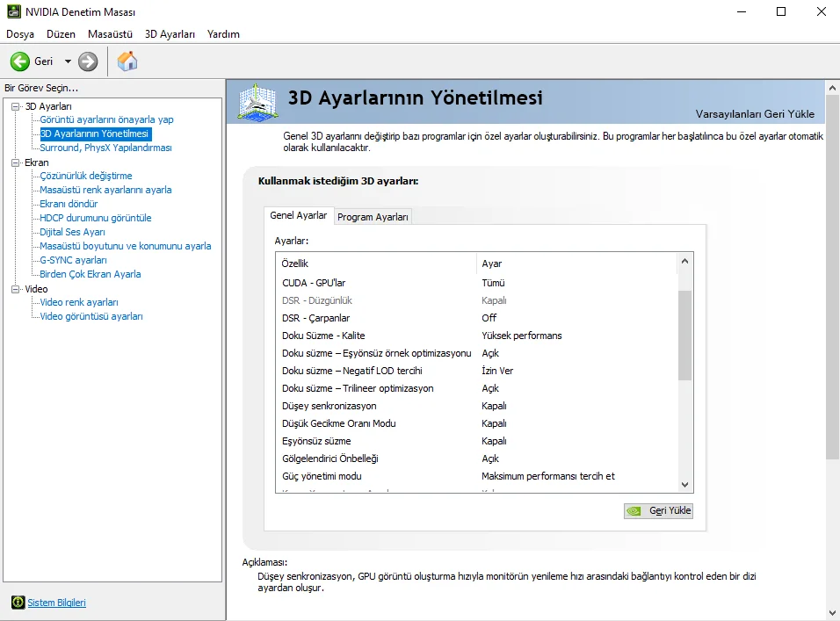The width and height of the screenshot is (840, 621).
Task: Click the 3D settings header icon
Action: point(257,102)
